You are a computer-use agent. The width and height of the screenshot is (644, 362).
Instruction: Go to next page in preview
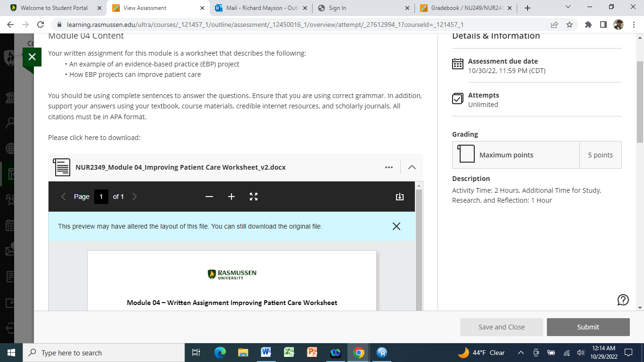pos(134,197)
